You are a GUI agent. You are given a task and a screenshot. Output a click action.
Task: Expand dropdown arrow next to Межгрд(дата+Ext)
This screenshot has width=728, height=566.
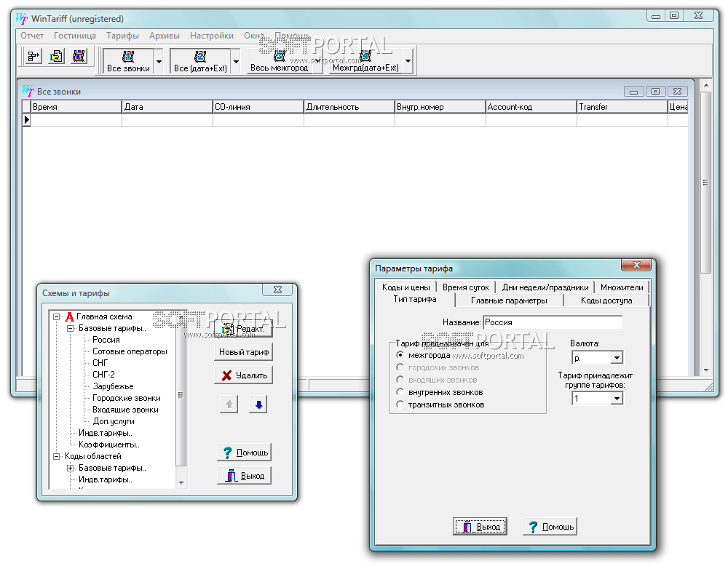point(408,61)
